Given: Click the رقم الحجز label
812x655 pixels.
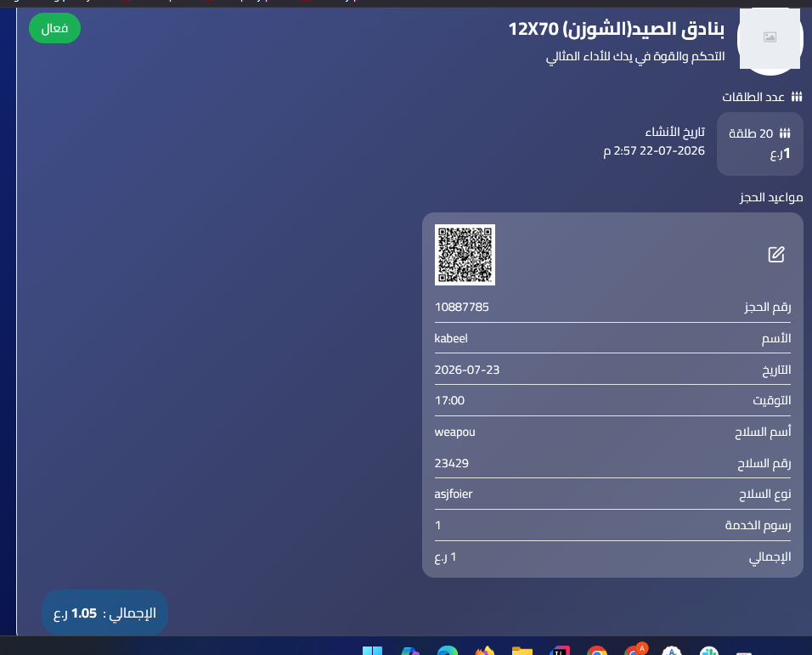Looking at the screenshot, I should pos(768,307).
